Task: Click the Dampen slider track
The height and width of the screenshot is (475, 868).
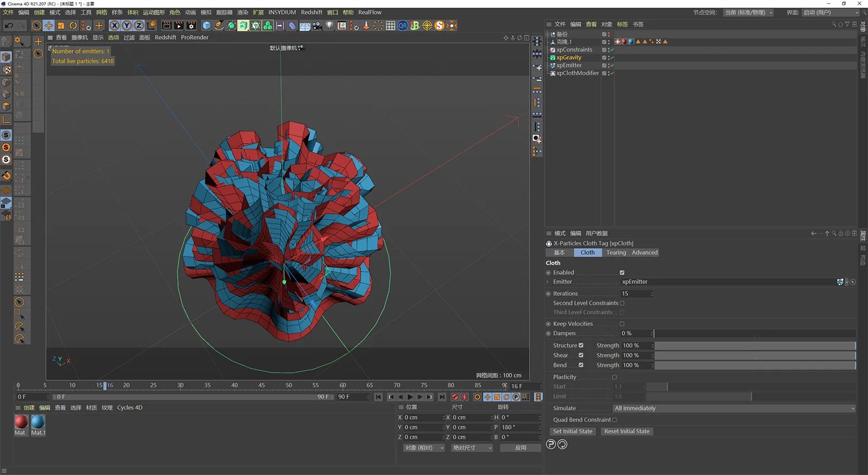Action: point(754,333)
